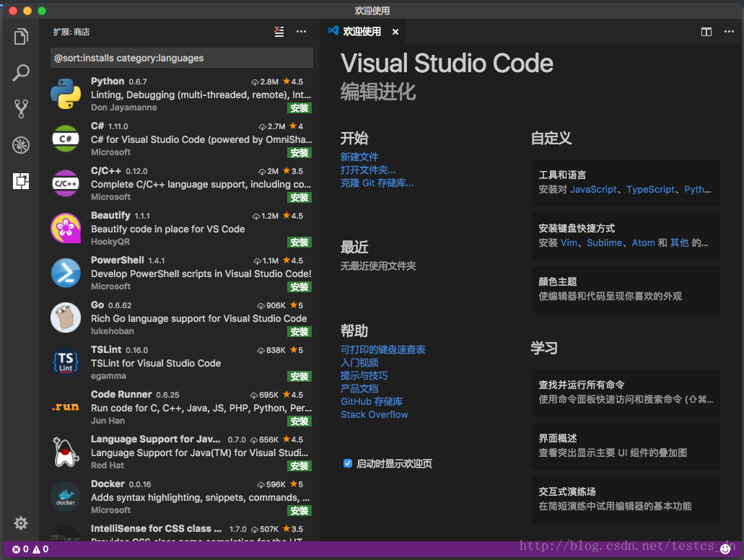Click the errors and warnings status indicator
744x560 pixels.
[30, 549]
